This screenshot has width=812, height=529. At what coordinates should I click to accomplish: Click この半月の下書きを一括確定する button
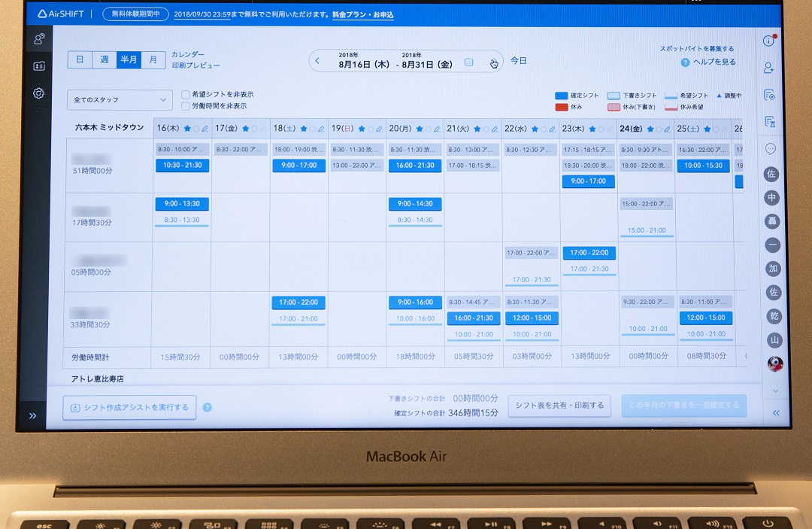683,405
